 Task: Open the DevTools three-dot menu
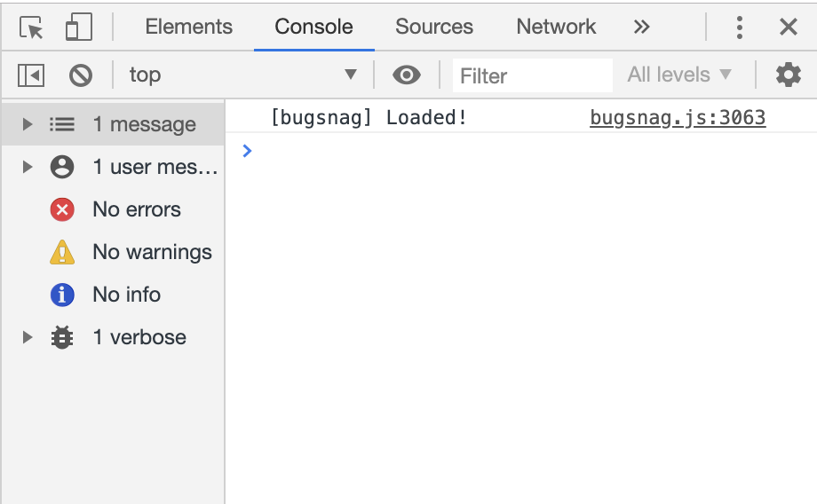(739, 28)
